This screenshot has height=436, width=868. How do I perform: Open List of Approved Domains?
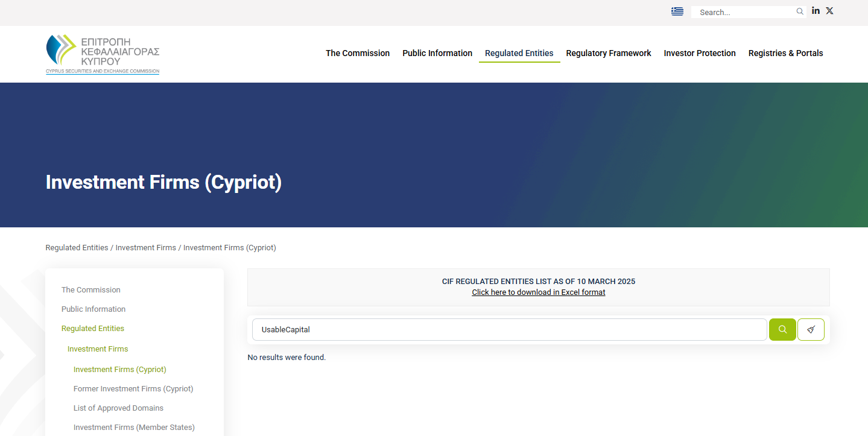point(118,408)
